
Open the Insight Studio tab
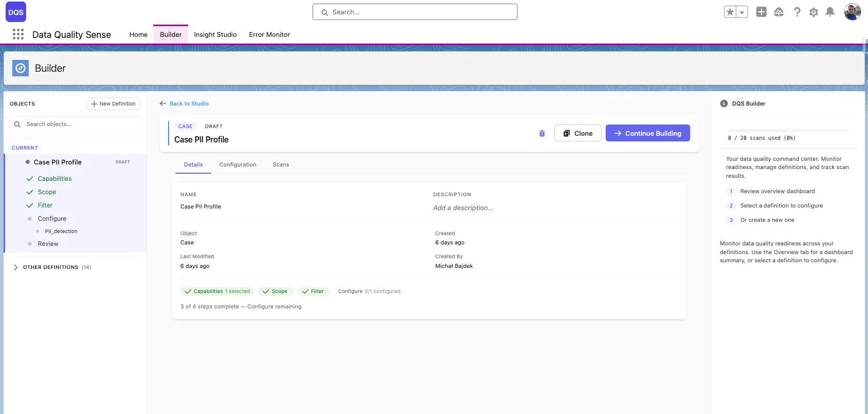coord(215,34)
